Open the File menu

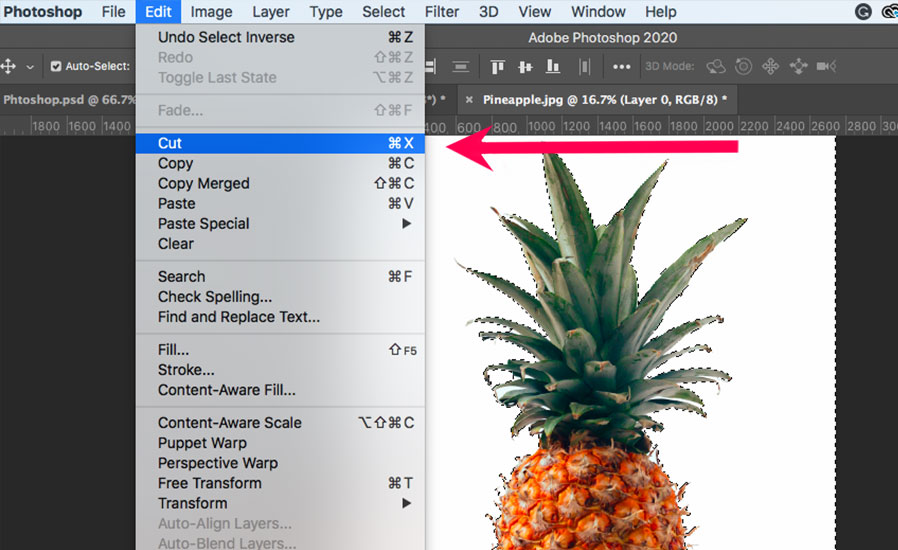(x=113, y=11)
